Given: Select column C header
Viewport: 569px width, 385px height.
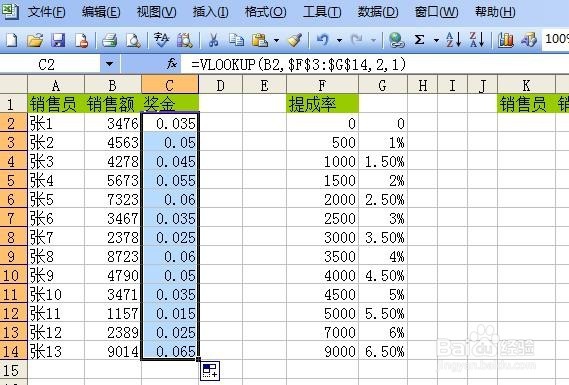Looking at the screenshot, I should pyautogui.click(x=170, y=84).
